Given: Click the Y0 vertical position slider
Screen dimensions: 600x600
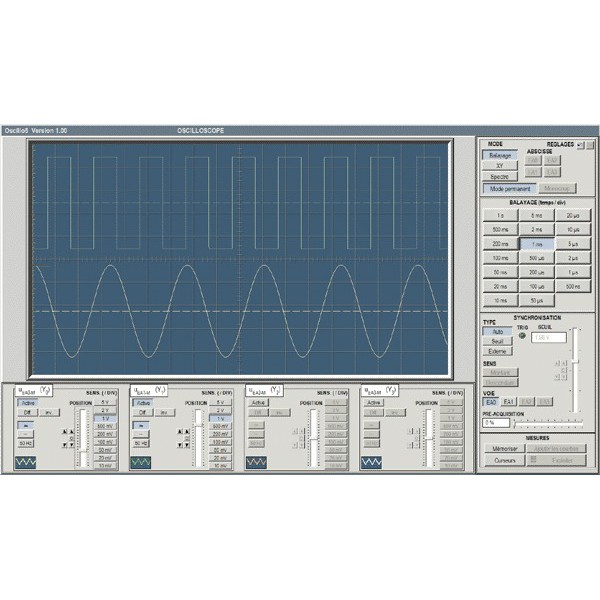Looking at the screenshot, I should click(83, 439).
